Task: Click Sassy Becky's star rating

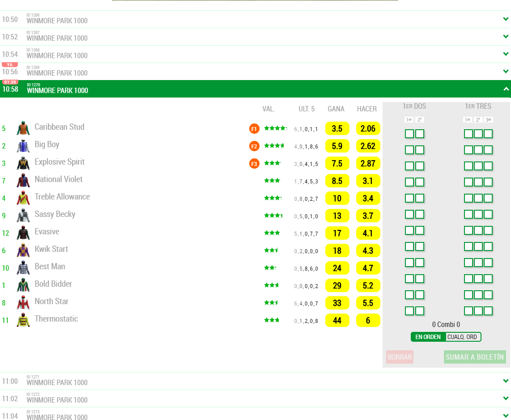Action: 273,215
